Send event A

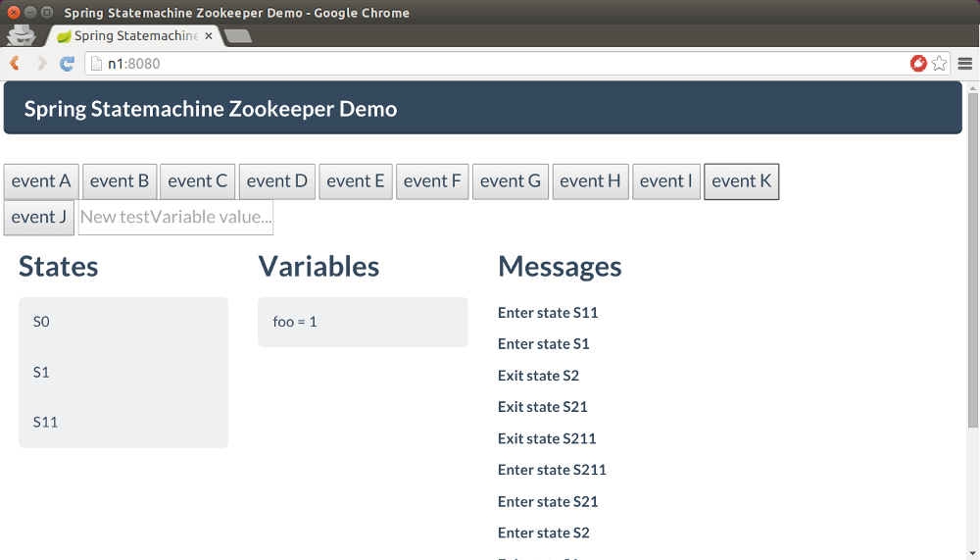click(x=41, y=181)
